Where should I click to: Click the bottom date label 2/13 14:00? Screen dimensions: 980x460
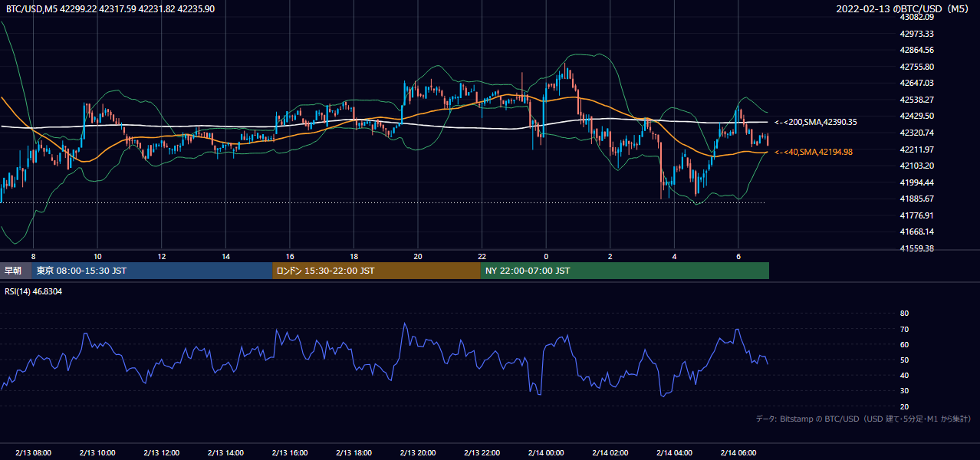click(225, 453)
